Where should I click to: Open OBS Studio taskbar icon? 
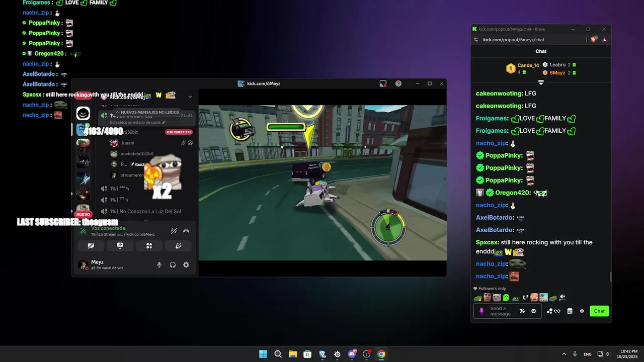click(367, 354)
